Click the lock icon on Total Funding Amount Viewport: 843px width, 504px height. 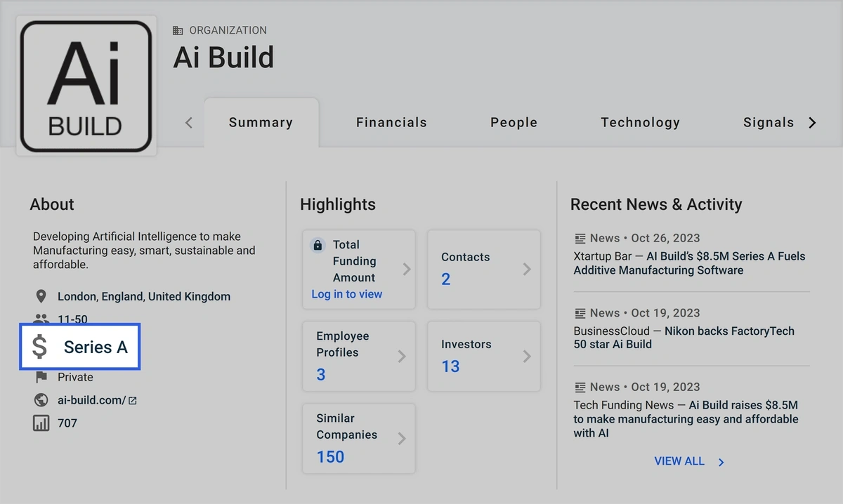[318, 245]
